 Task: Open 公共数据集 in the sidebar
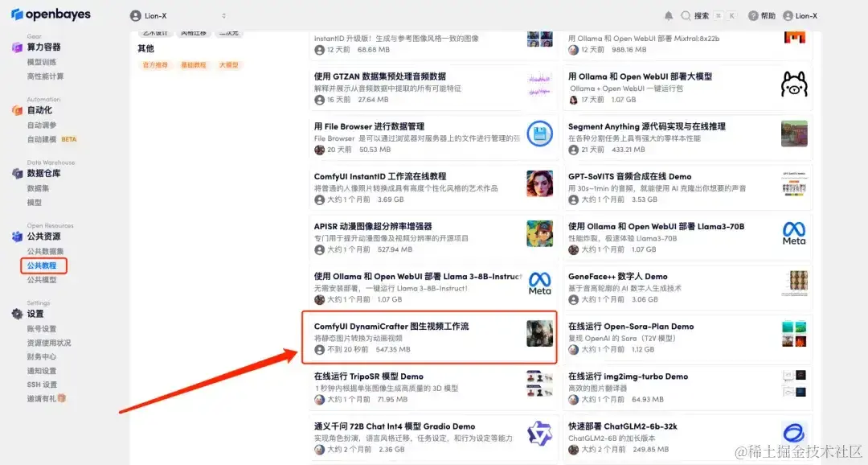point(45,252)
